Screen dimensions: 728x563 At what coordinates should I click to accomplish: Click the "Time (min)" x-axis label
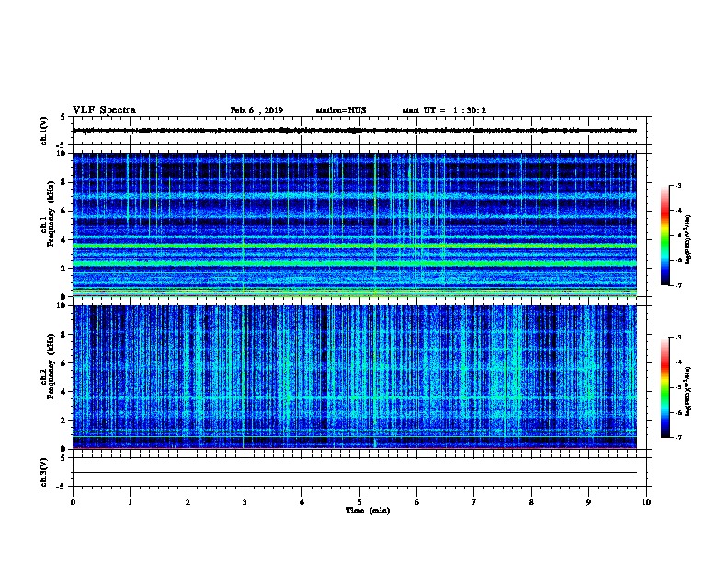[x=368, y=511]
